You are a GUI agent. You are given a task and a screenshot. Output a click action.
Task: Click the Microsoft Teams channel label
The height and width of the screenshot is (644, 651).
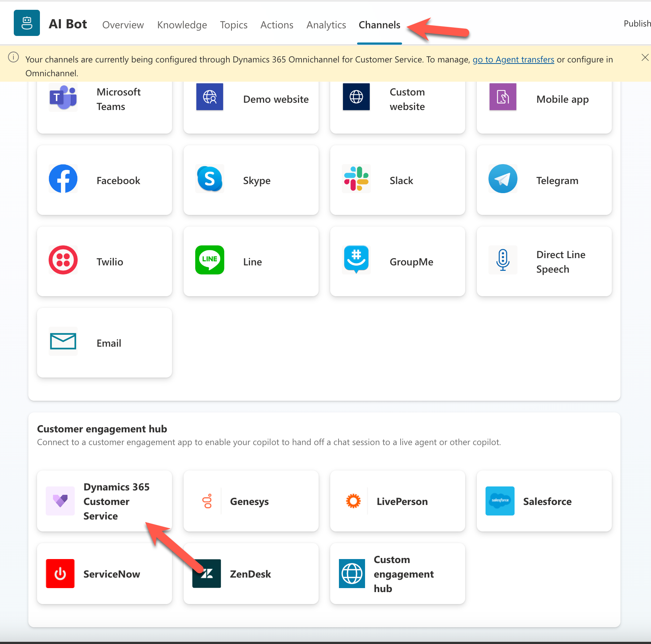(x=118, y=99)
